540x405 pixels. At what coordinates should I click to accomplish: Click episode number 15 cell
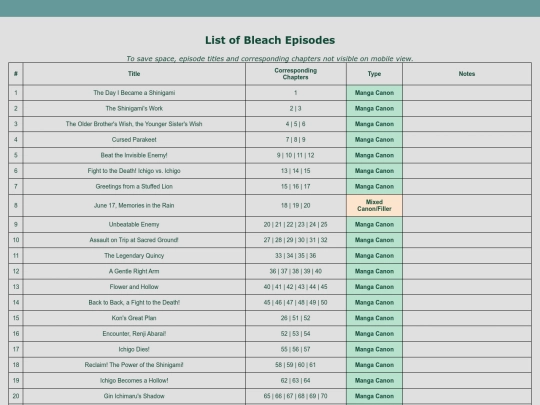tap(16, 318)
